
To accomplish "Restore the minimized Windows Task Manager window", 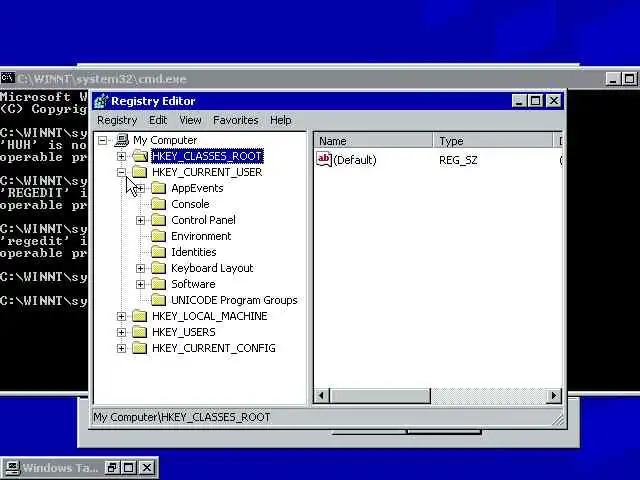I will click(x=111, y=468).
